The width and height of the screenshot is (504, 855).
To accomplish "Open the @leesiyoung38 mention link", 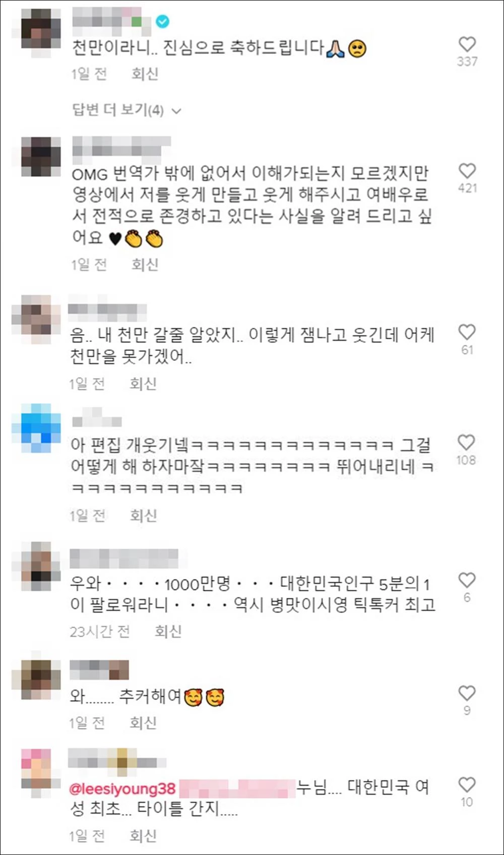I will (122, 789).
